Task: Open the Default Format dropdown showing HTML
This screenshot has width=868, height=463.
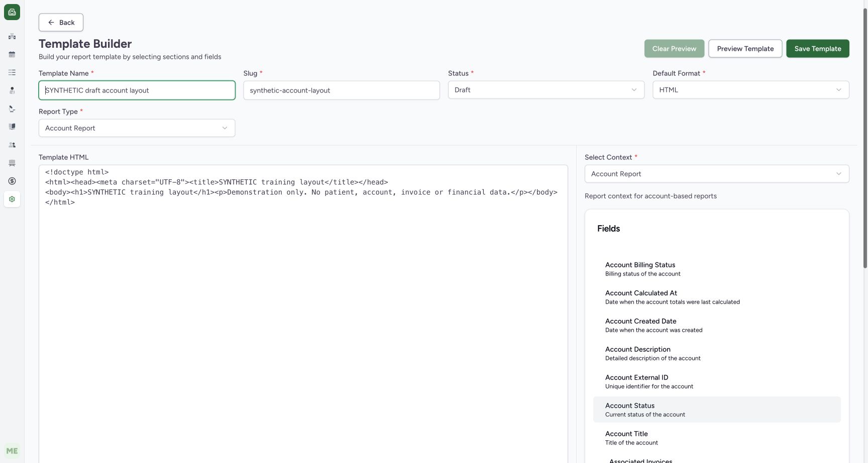Action: tap(751, 90)
